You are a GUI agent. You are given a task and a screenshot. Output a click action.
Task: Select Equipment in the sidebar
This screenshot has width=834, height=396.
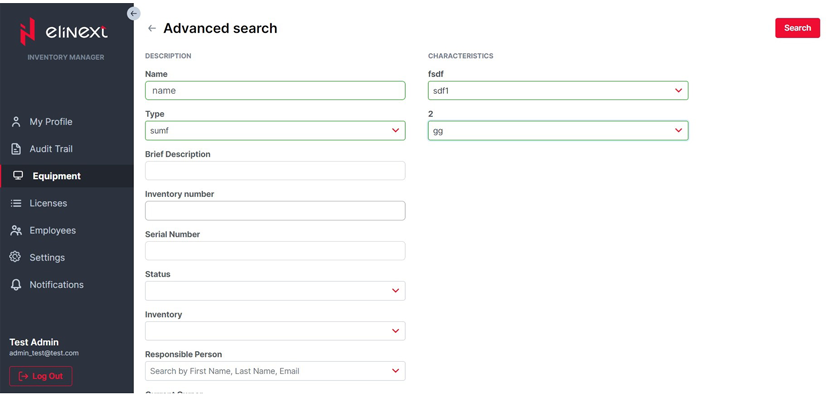pyautogui.click(x=66, y=176)
